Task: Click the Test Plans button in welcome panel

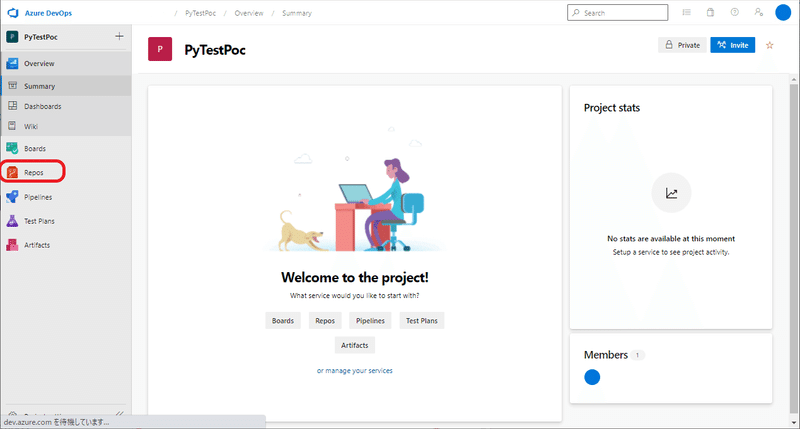Action: click(x=422, y=321)
